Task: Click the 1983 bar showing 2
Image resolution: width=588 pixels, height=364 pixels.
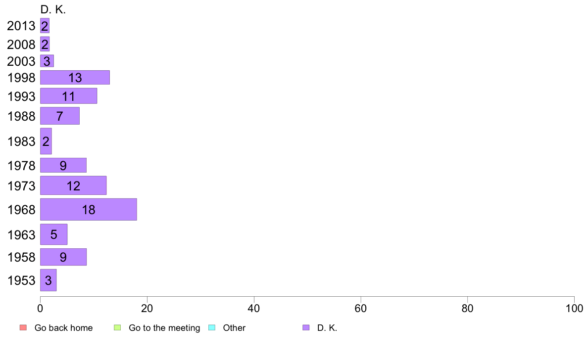Action: tap(46, 141)
